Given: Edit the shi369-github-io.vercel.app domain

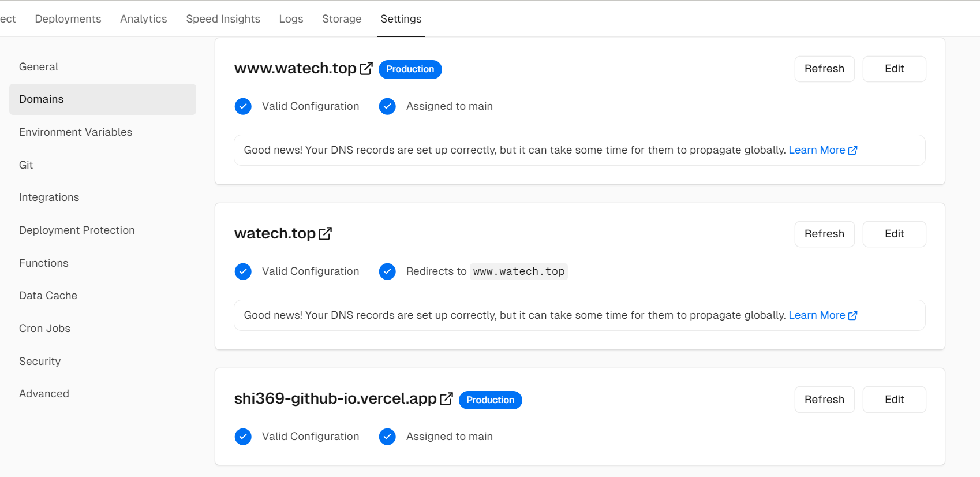Looking at the screenshot, I should 894,400.
